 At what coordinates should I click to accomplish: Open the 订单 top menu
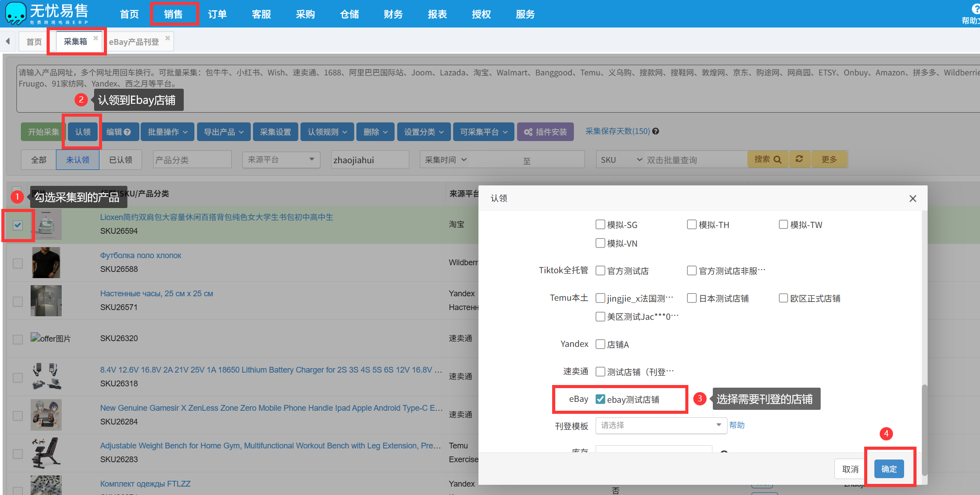point(217,14)
